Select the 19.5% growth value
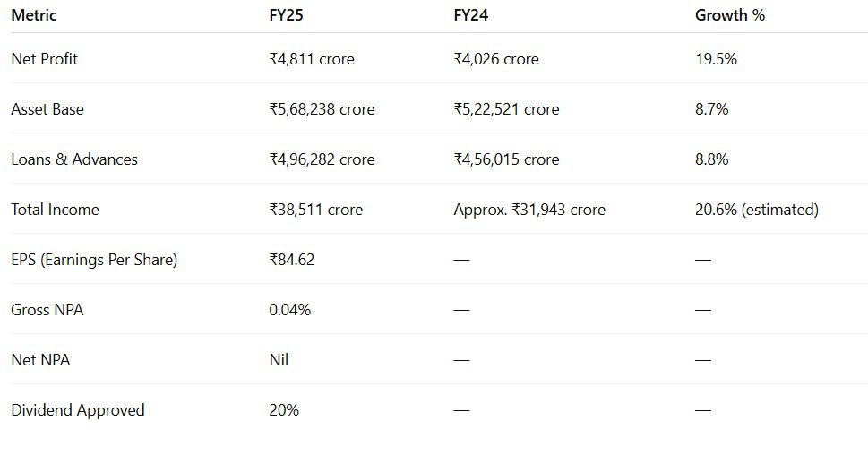 click(x=716, y=59)
